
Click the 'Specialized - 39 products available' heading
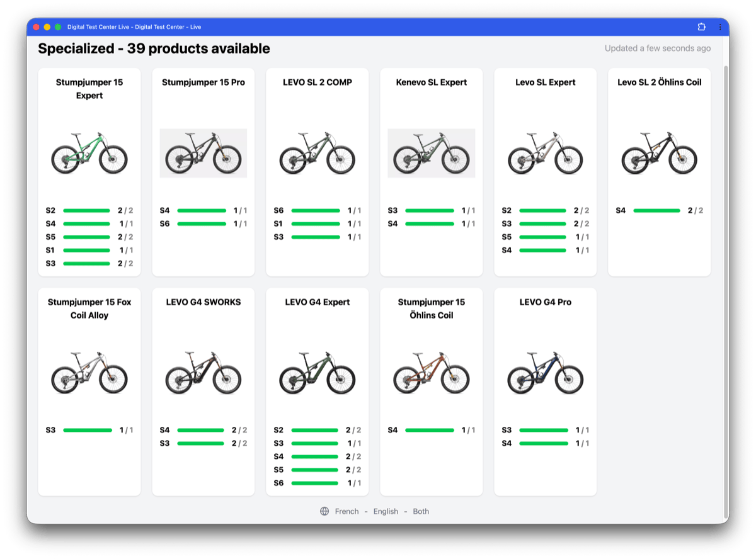(x=154, y=48)
